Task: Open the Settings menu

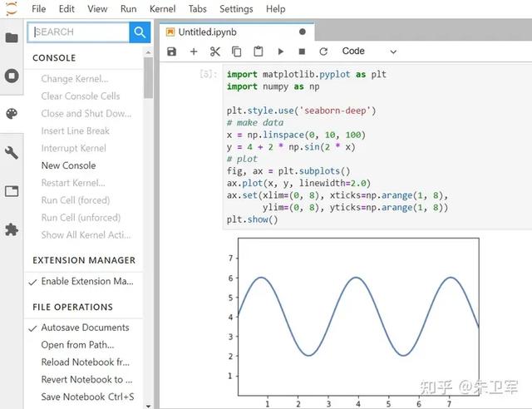Action: coord(236,9)
